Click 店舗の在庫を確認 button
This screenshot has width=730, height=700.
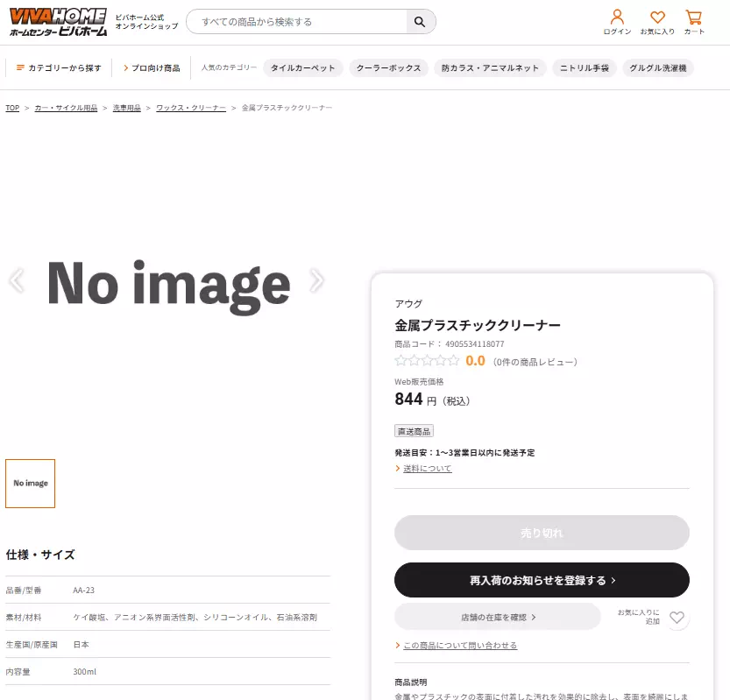(x=497, y=617)
